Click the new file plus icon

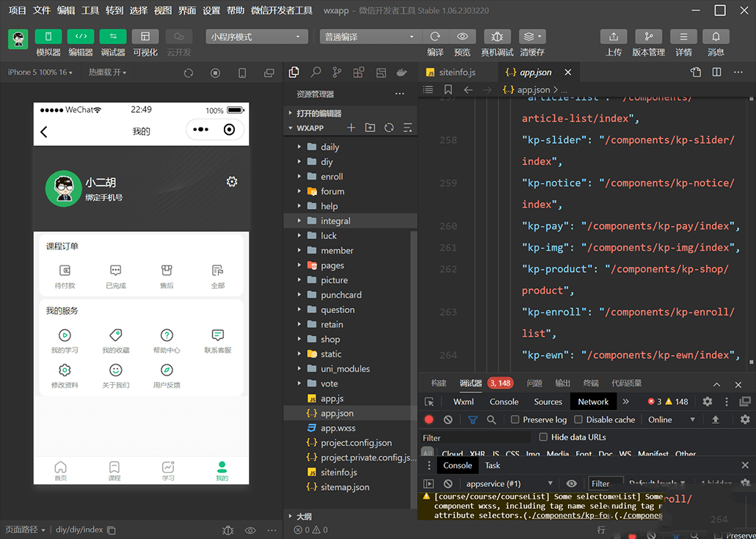pyautogui.click(x=351, y=128)
